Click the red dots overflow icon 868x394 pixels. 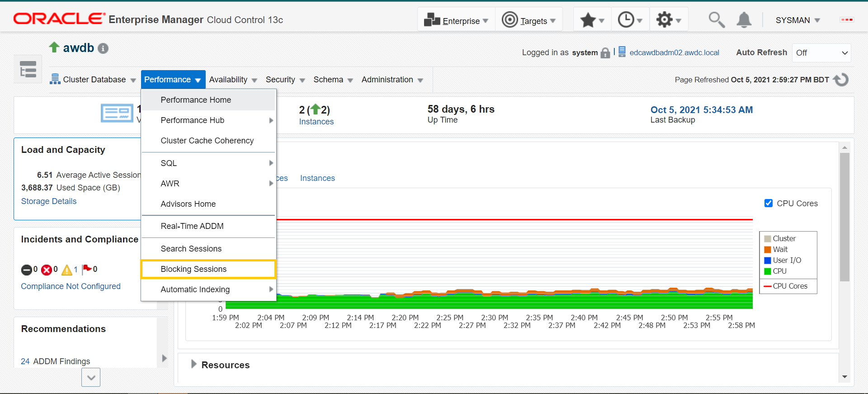846,20
